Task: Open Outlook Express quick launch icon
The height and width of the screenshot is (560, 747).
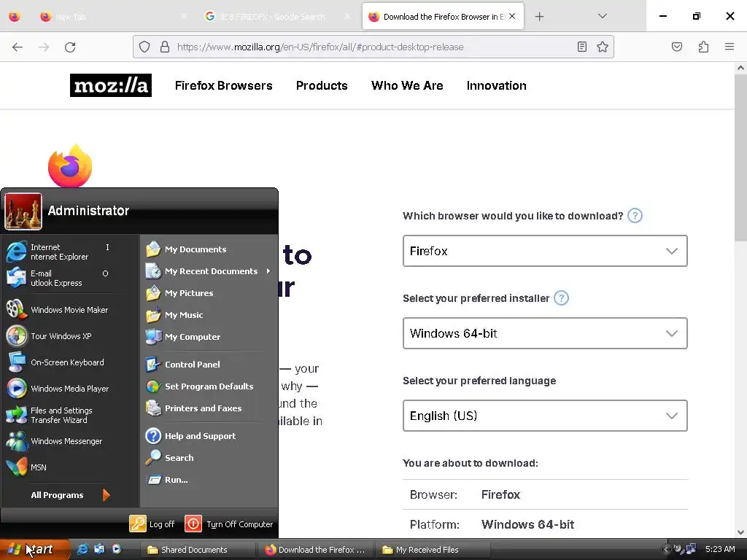Action: pos(99,550)
